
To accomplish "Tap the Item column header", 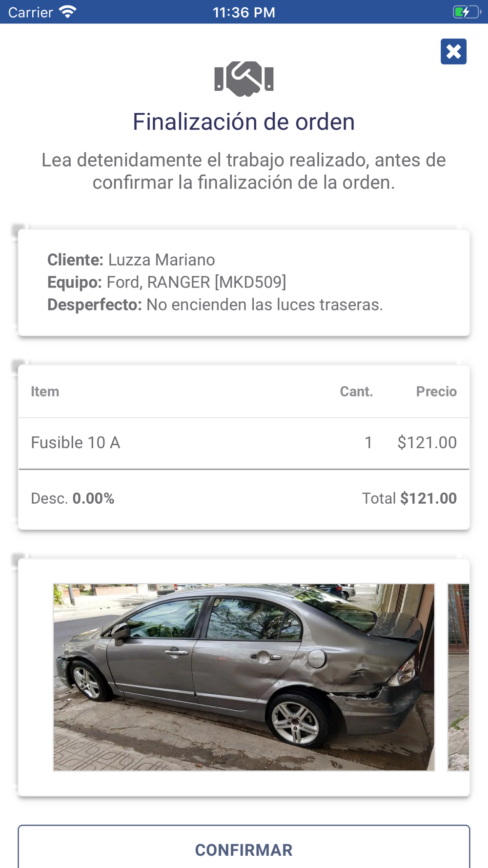I will pyautogui.click(x=45, y=392).
